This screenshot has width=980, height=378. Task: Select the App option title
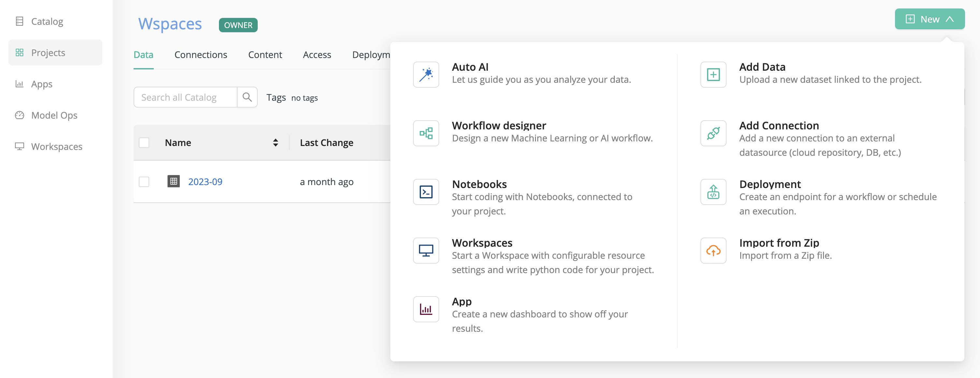(x=462, y=301)
